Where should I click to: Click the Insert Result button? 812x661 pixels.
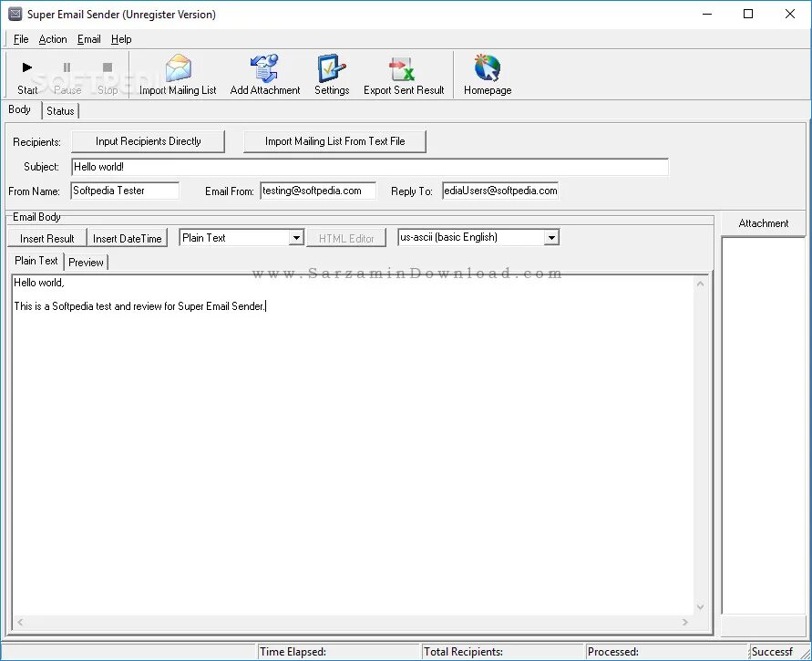pos(47,238)
